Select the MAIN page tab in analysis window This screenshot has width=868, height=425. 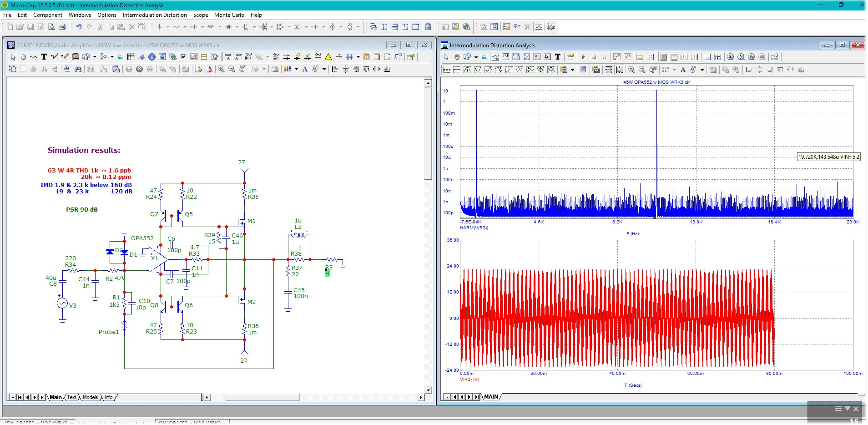(x=491, y=397)
